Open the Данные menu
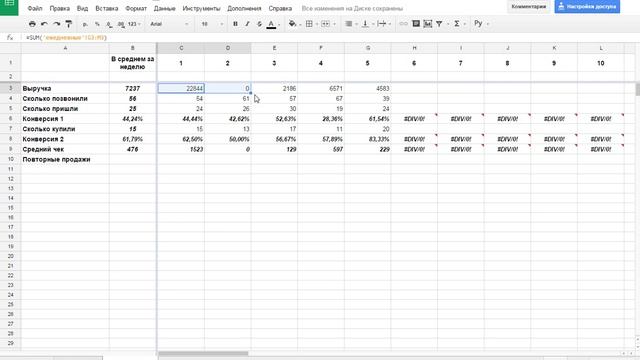The image size is (640, 360). tap(164, 8)
